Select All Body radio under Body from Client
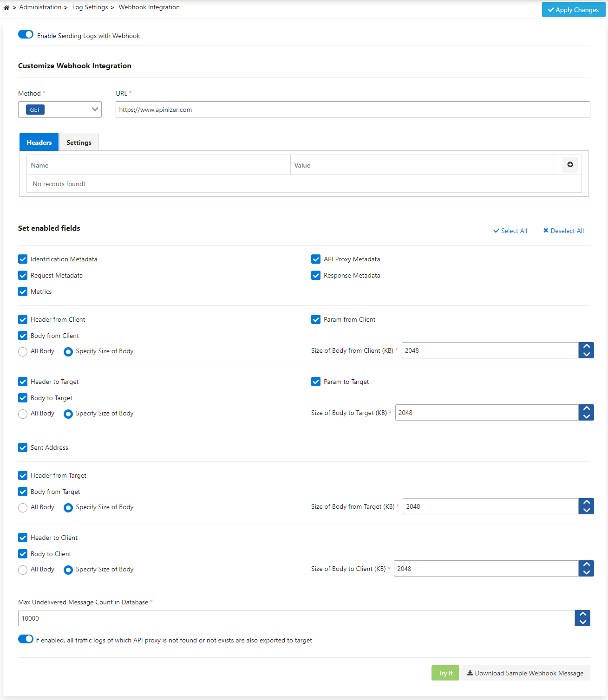This screenshot has height=700, width=608. (23, 352)
